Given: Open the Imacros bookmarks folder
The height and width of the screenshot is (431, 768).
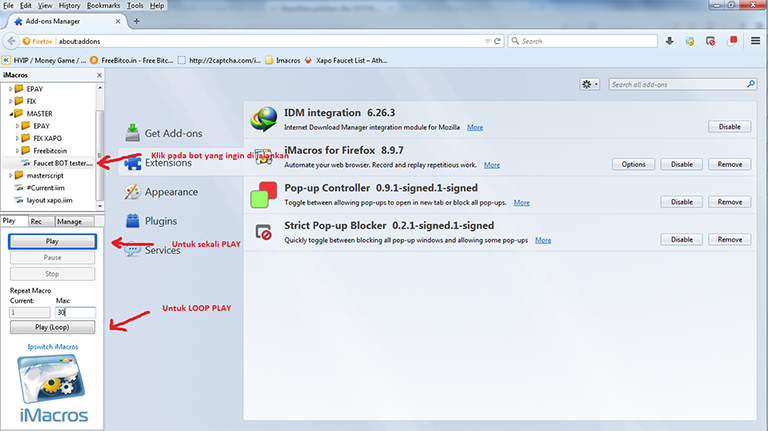Looking at the screenshot, I should coord(283,60).
